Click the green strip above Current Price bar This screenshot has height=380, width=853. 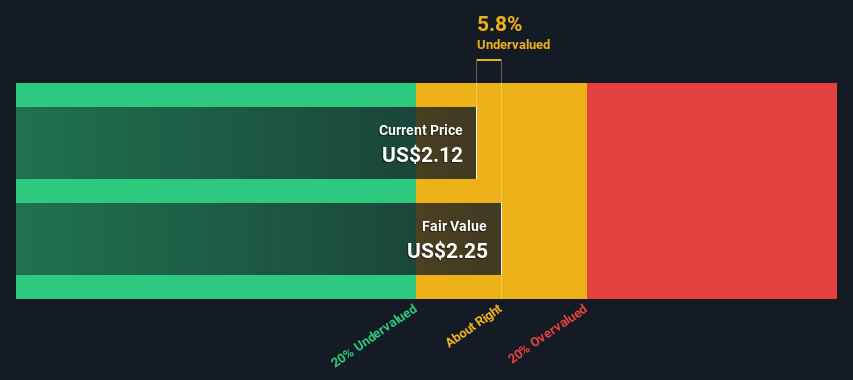click(216, 95)
